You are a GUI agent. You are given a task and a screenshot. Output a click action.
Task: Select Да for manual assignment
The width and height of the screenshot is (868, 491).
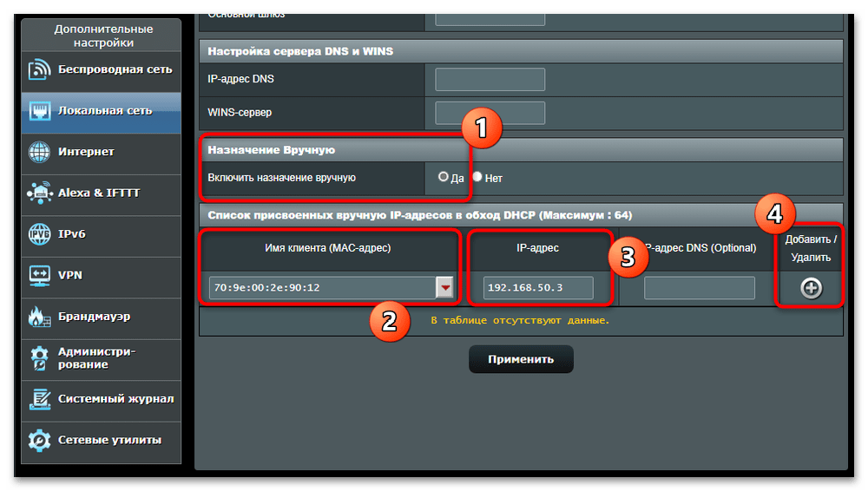444,177
